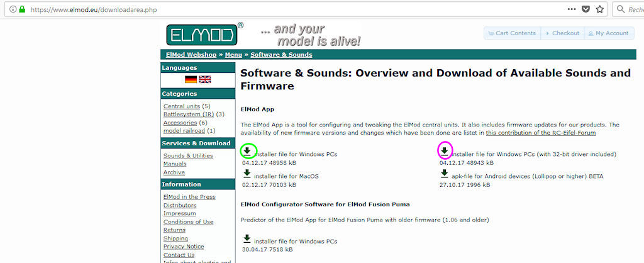Open the Contact Us link

(x=179, y=255)
